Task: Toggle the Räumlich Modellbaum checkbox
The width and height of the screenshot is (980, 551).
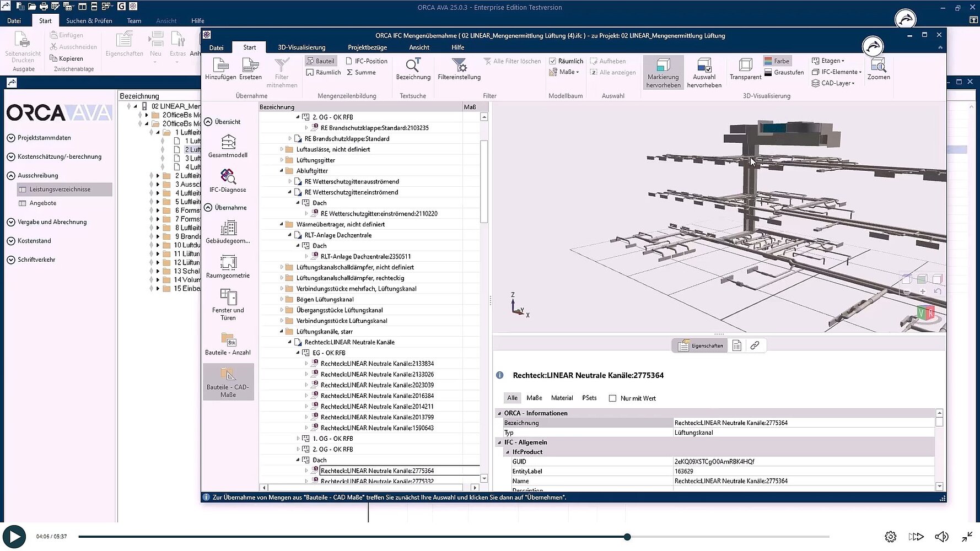Action: point(552,61)
